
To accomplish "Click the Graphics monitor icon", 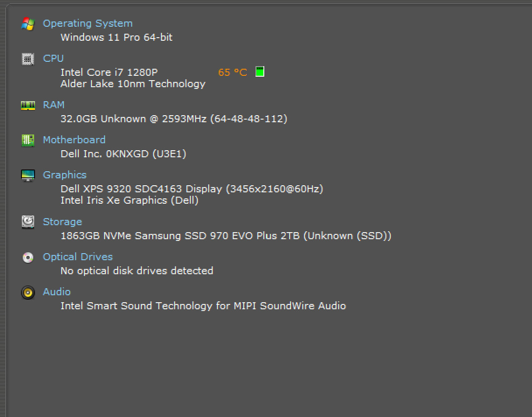I will [28, 175].
